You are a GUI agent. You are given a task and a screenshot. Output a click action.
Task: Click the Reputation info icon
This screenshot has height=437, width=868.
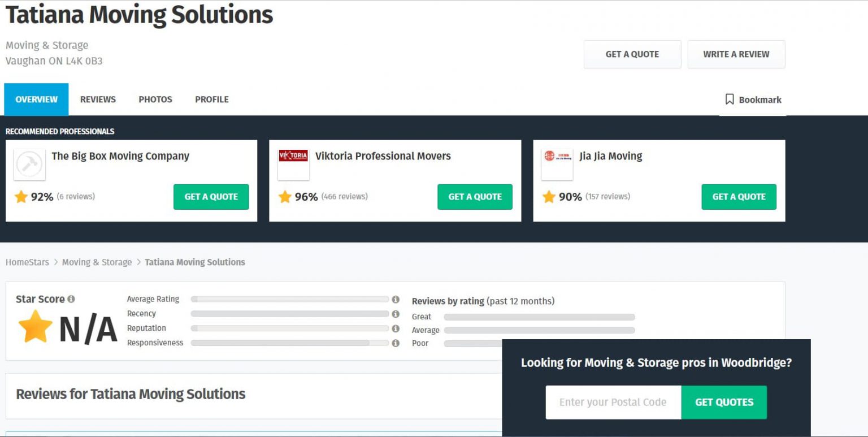point(396,328)
